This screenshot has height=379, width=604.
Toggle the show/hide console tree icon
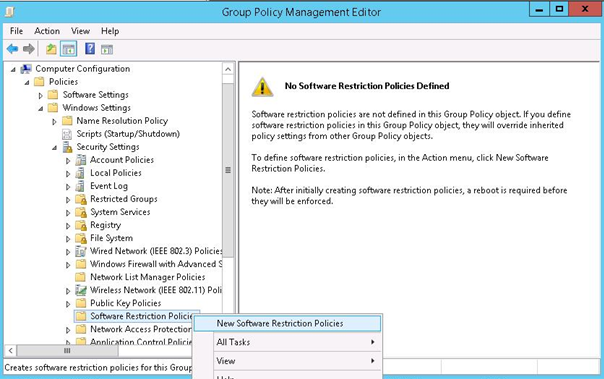coord(69,49)
